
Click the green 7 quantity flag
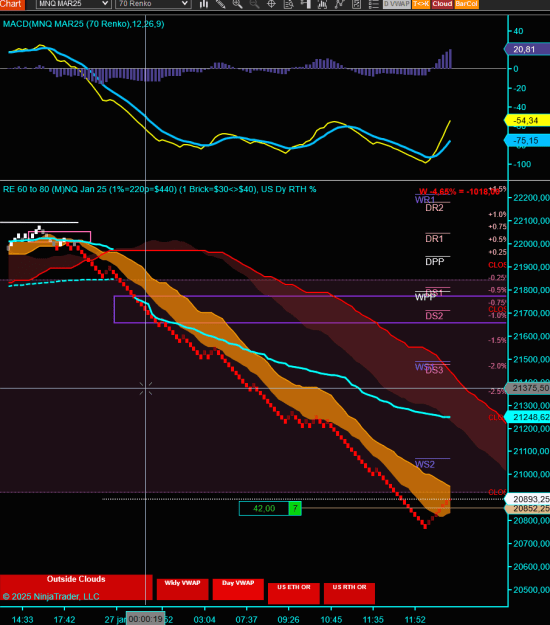pos(295,509)
